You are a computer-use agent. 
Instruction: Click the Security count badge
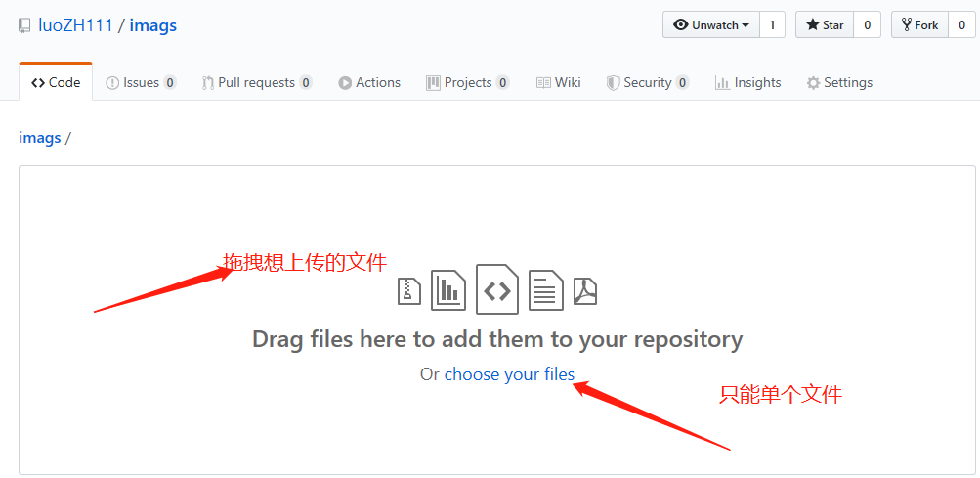click(682, 82)
